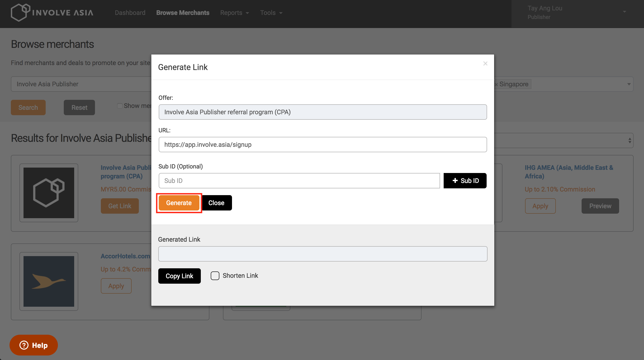Click the Reset button
This screenshot has height=360, width=644.
click(x=79, y=108)
